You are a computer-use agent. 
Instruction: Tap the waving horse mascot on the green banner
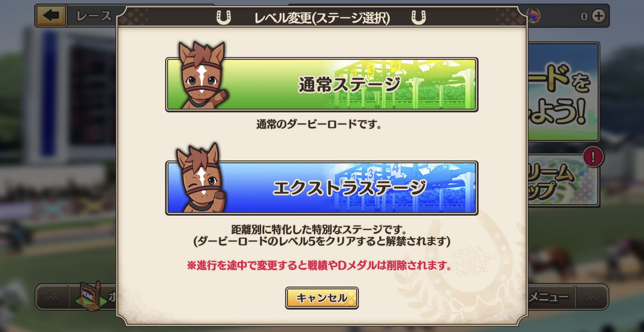click(202, 76)
